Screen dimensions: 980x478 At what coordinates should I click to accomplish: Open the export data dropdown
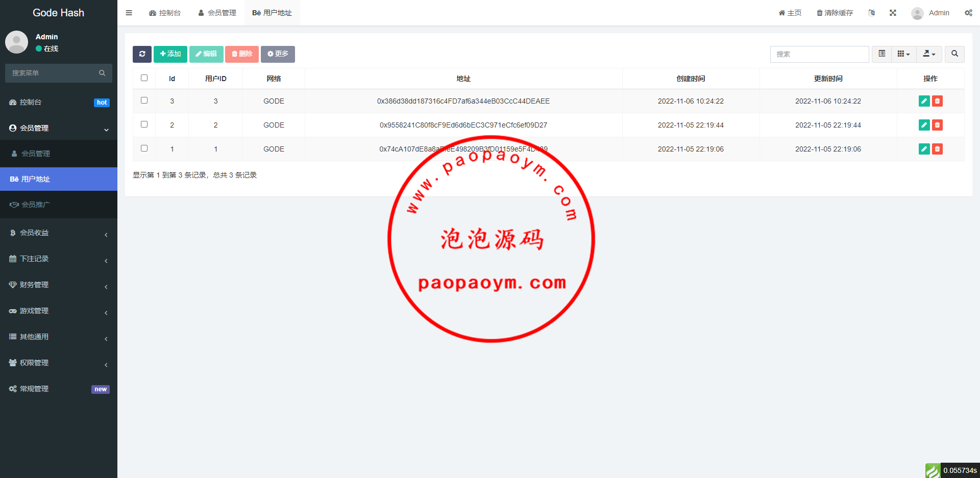pos(929,54)
